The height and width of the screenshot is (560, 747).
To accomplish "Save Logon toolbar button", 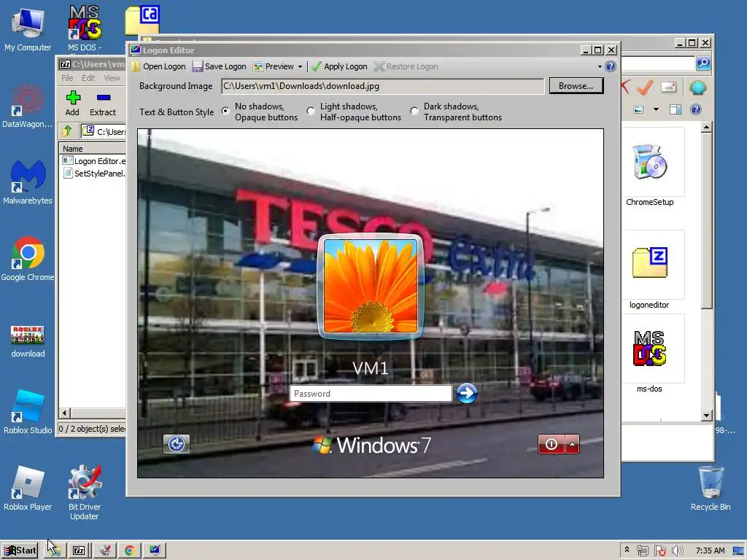I will pos(219,66).
